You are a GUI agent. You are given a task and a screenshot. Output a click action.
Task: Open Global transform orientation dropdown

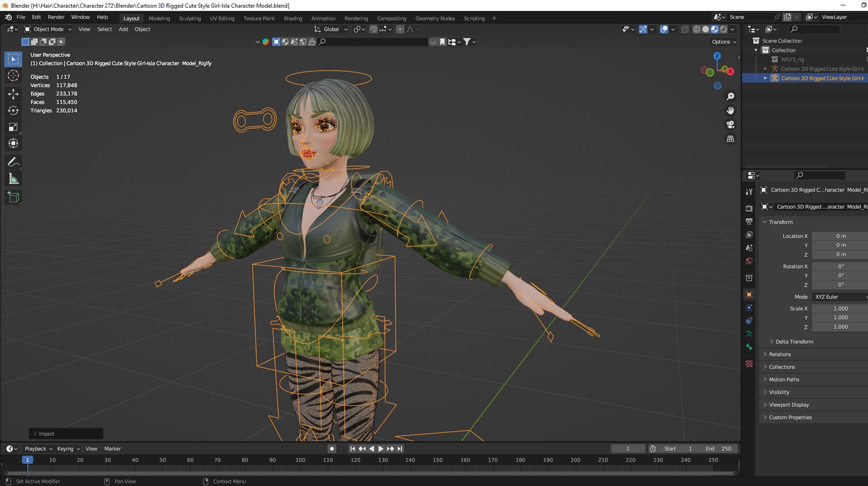(x=331, y=29)
